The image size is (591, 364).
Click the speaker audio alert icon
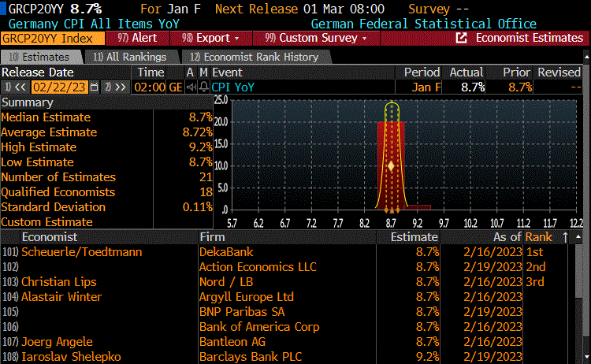(x=191, y=87)
